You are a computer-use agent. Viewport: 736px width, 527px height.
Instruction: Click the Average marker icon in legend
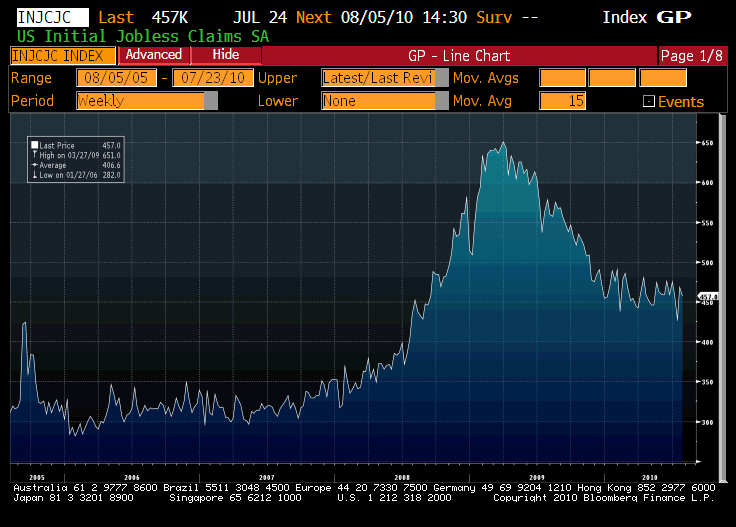point(34,166)
